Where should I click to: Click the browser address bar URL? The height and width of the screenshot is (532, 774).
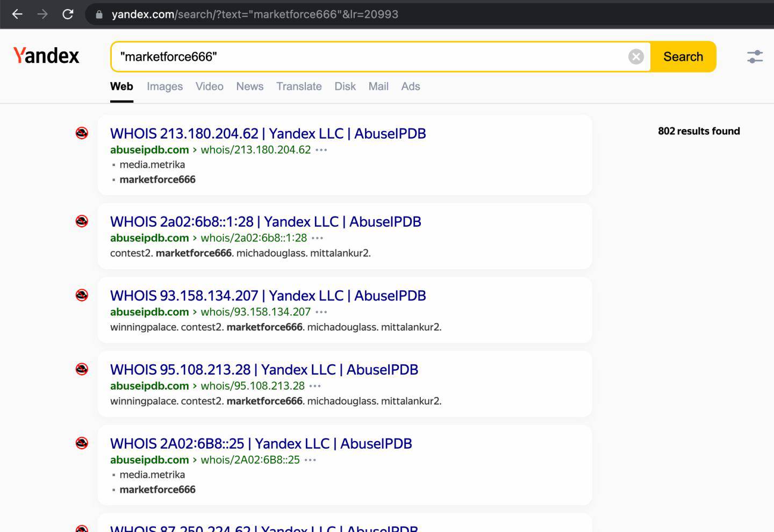tap(255, 15)
